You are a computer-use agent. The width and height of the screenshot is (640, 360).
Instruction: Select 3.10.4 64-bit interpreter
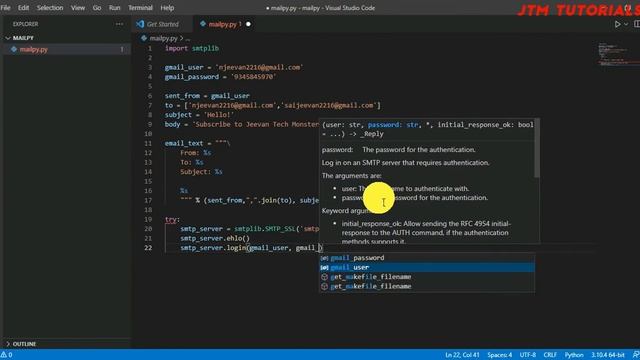[608, 355]
